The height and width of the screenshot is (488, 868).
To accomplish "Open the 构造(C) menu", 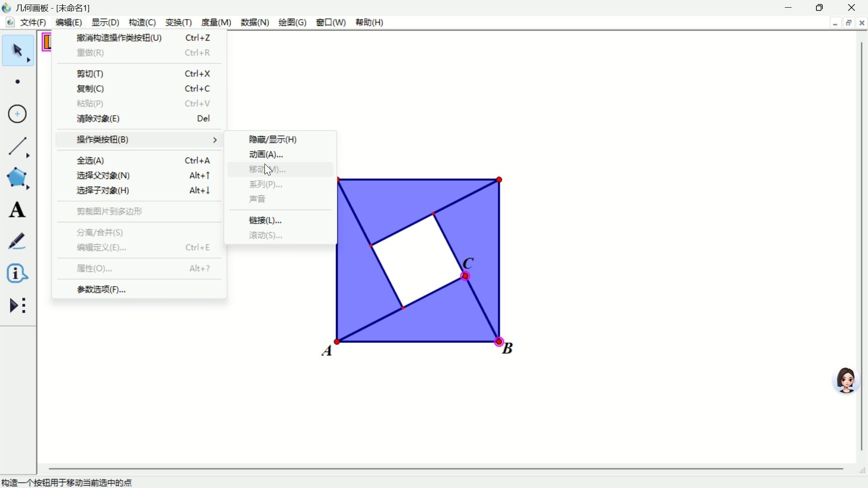I will [142, 23].
